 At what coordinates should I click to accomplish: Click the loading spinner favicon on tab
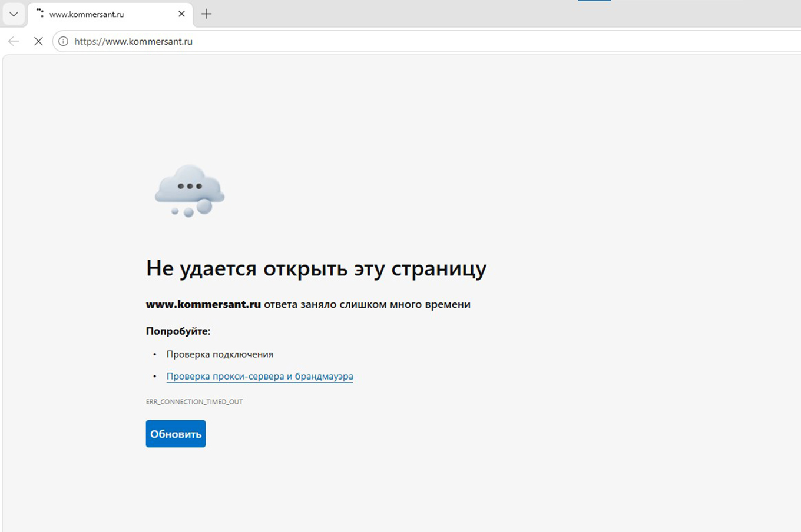click(x=40, y=13)
